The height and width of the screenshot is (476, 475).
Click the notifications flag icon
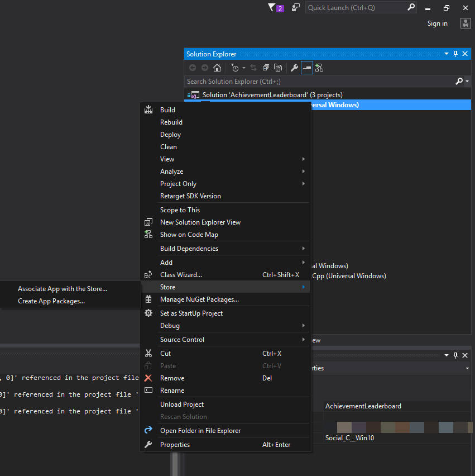coord(272,7)
